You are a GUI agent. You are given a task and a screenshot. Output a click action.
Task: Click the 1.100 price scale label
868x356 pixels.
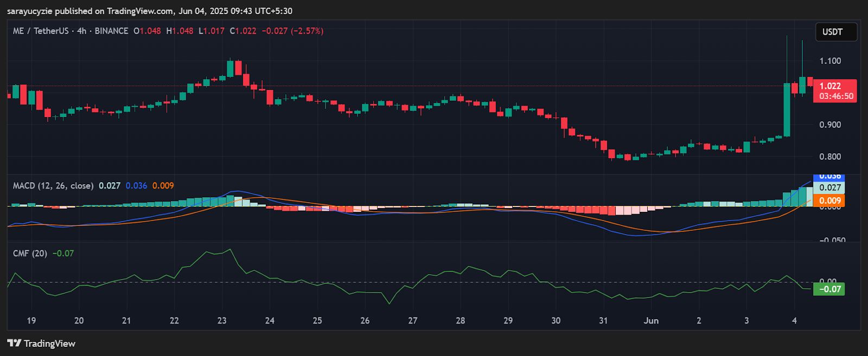(x=830, y=61)
